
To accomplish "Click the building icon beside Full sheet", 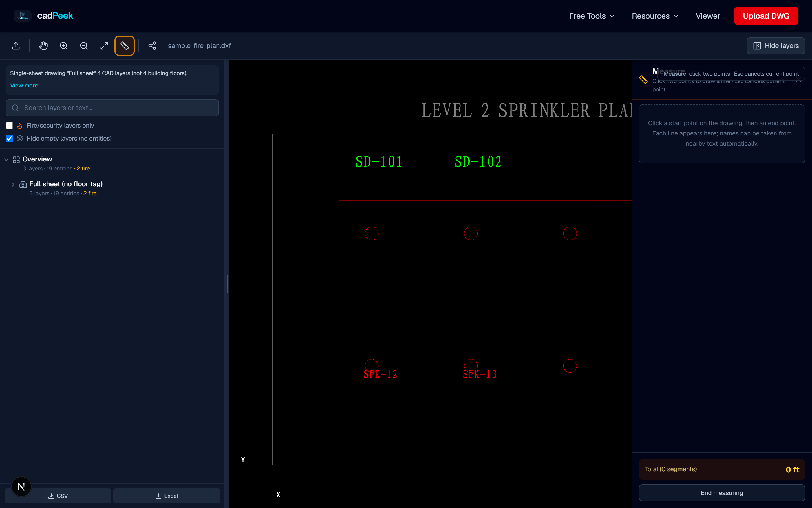I will (23, 185).
